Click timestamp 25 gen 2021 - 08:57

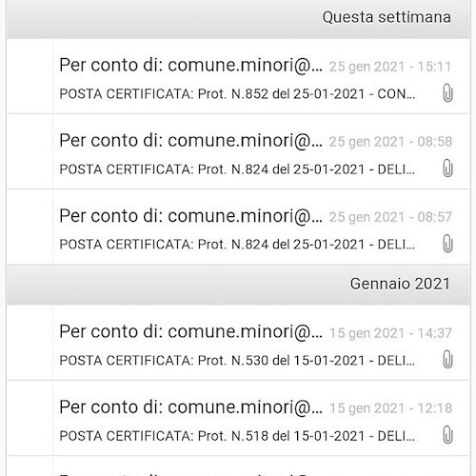[390, 217]
